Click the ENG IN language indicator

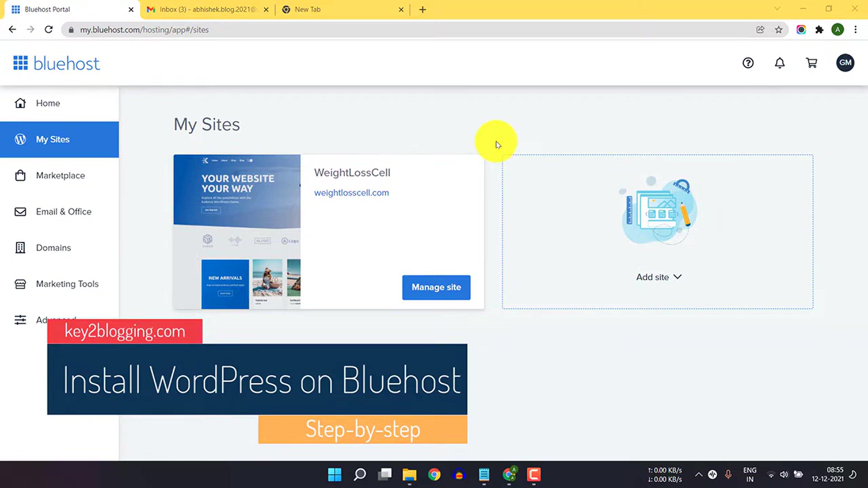tap(750, 474)
